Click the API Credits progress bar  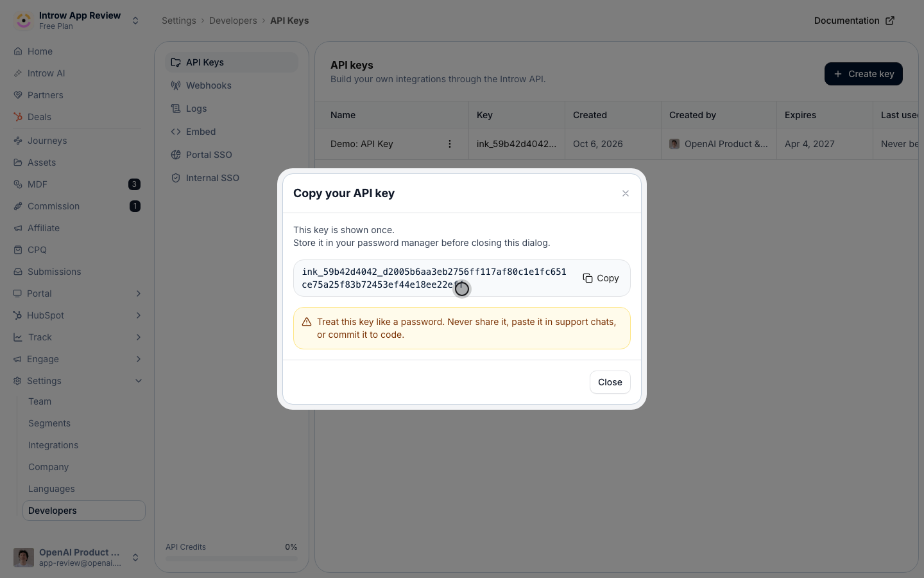tap(232, 559)
